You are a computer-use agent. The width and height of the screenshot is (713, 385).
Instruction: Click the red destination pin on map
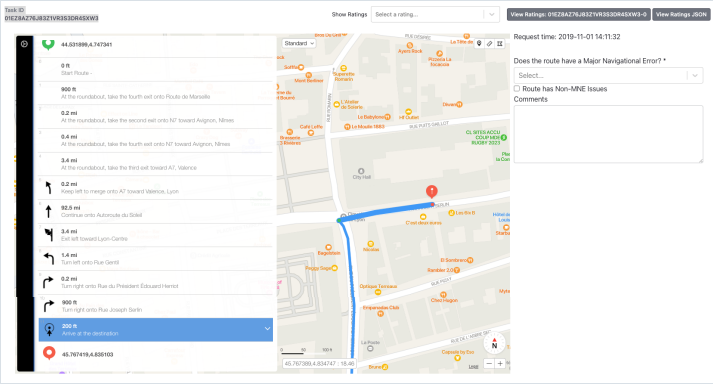coord(432,192)
